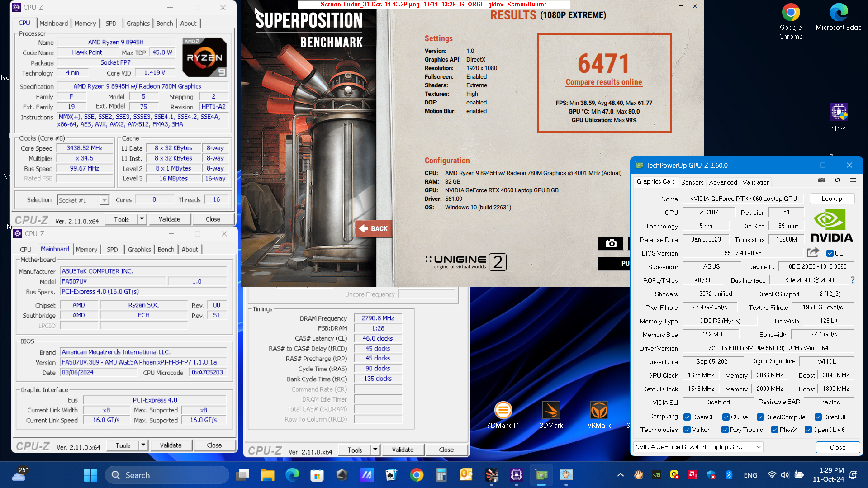The height and width of the screenshot is (488, 868).
Task: Launch 3DMark 11 desktop icon
Action: pos(503,415)
